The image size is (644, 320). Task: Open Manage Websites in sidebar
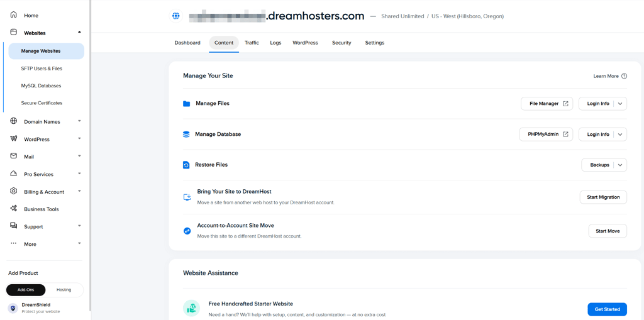coord(46,51)
